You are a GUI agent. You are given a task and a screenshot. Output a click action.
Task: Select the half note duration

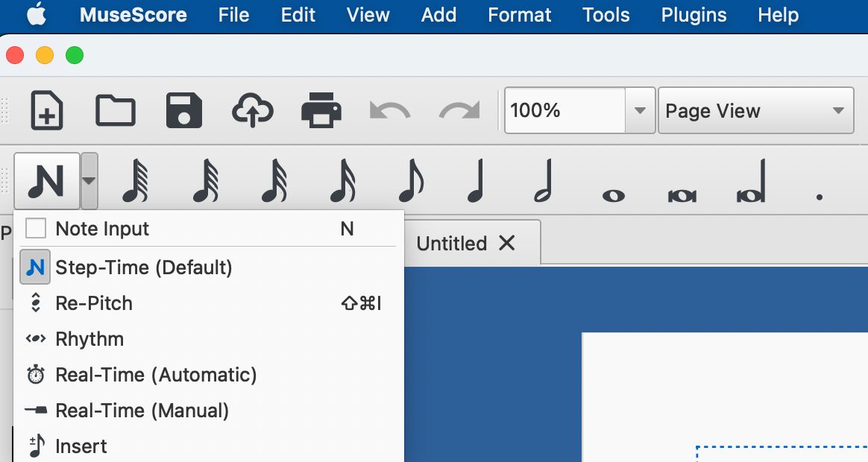coord(544,180)
